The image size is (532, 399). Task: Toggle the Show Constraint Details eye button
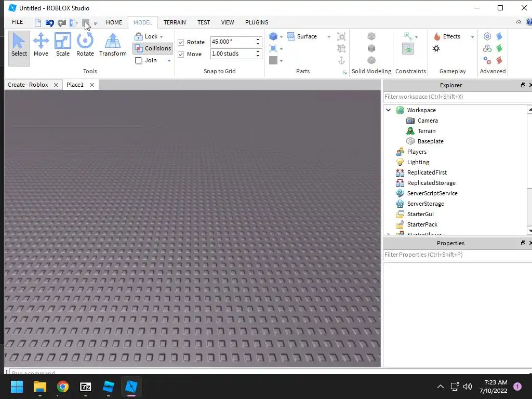click(x=408, y=49)
